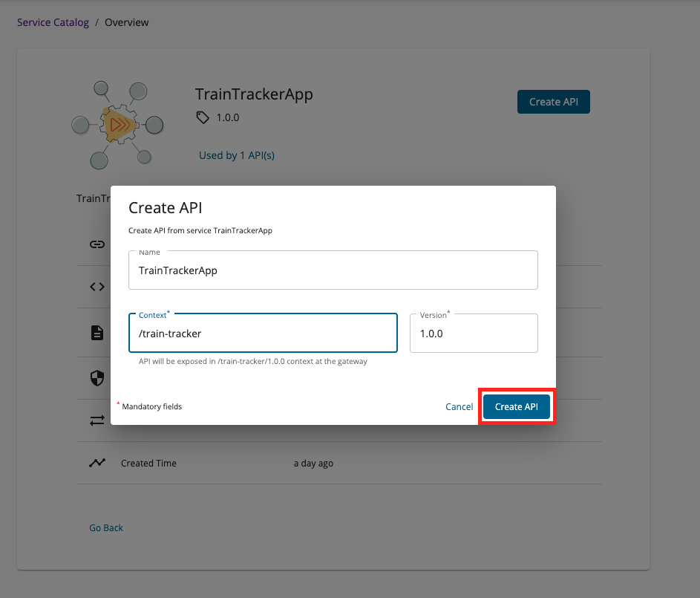Focus the Name field containing TrainTrackerApp
Image resolution: width=700 pixels, height=598 pixels.
tap(333, 270)
